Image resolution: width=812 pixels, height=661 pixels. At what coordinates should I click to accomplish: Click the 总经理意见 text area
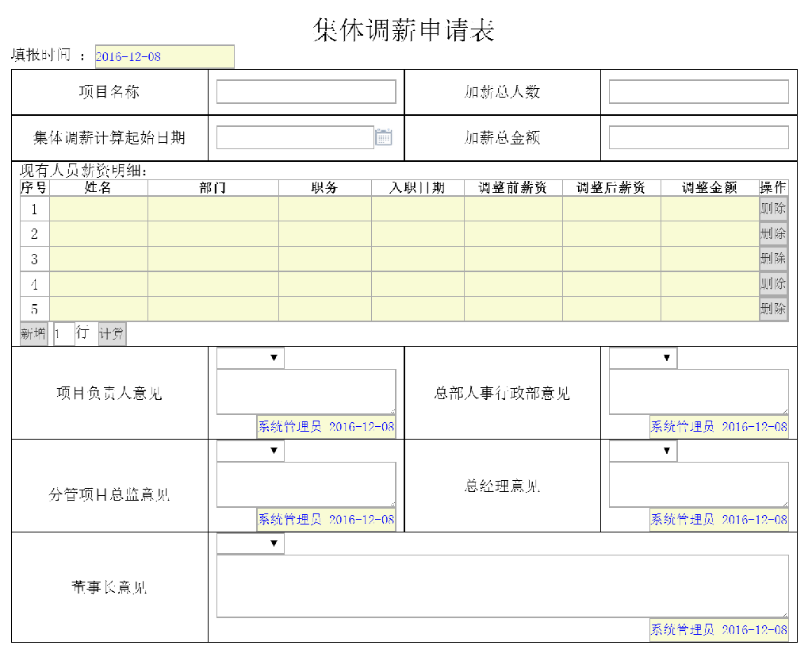pyautogui.click(x=699, y=484)
